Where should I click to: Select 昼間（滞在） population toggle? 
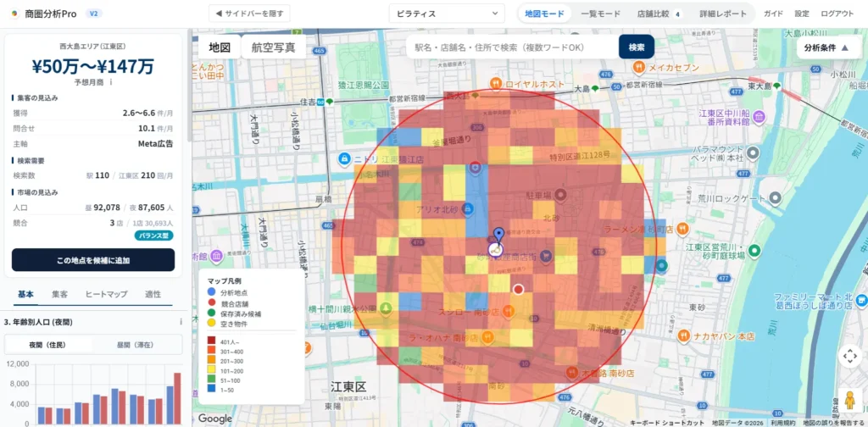pyautogui.click(x=136, y=345)
